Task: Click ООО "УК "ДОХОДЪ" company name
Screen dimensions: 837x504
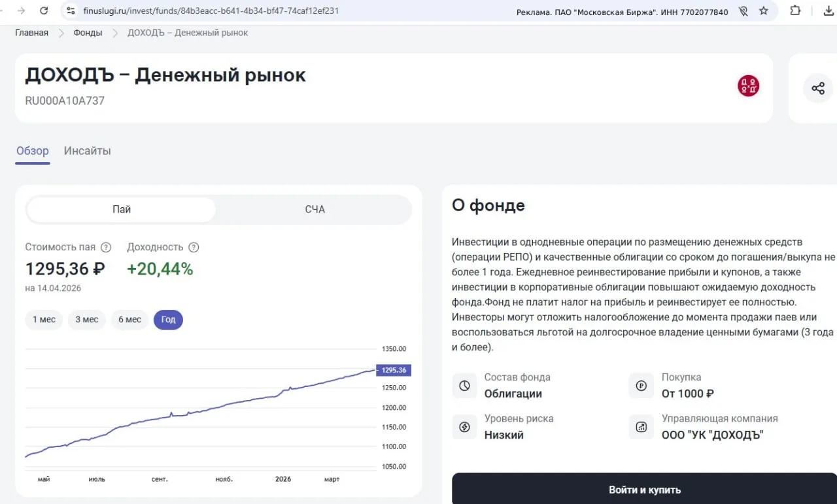Action: [x=713, y=435]
